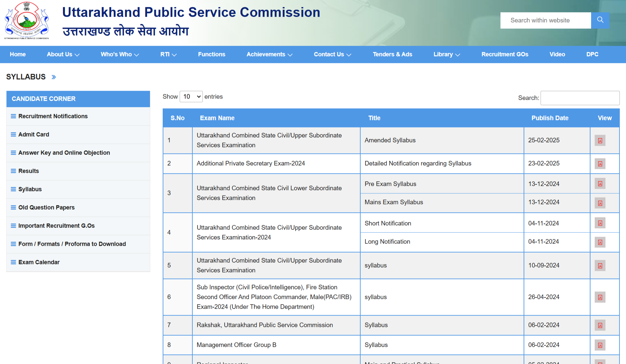This screenshot has width=626, height=364.
Task: Open PDF icon for Pre Exam Syllabus
Action: [x=600, y=184]
